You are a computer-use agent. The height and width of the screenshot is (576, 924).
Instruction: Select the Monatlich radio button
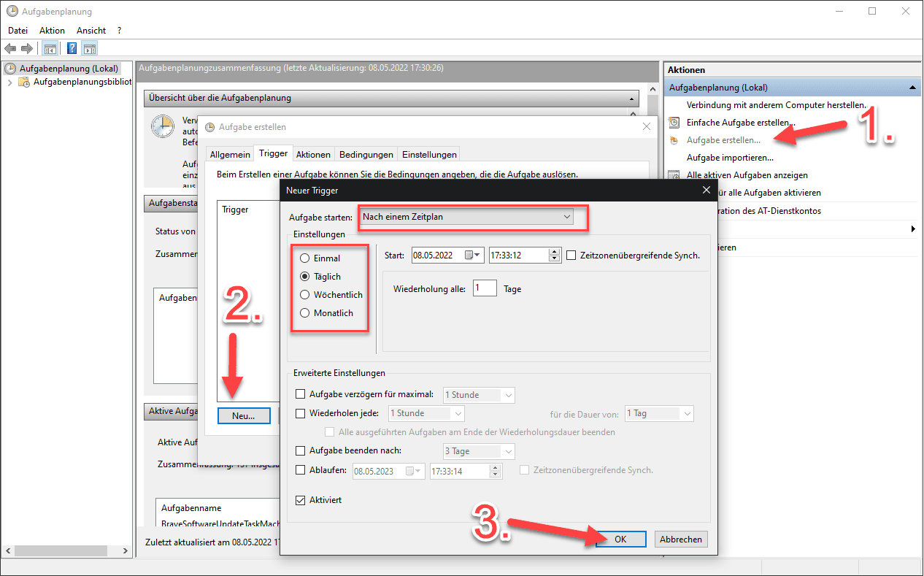304,313
